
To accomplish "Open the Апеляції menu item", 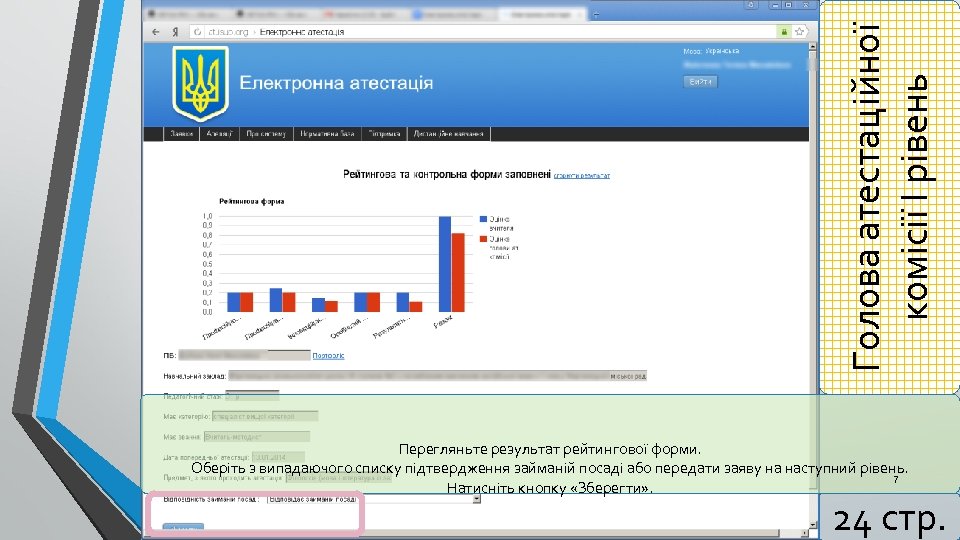I will [x=219, y=133].
